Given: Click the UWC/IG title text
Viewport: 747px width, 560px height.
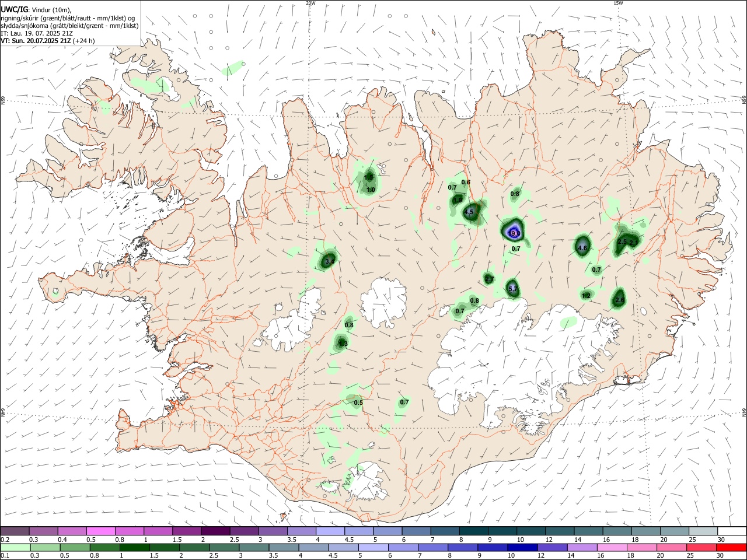Looking at the screenshot, I should tap(13, 9).
